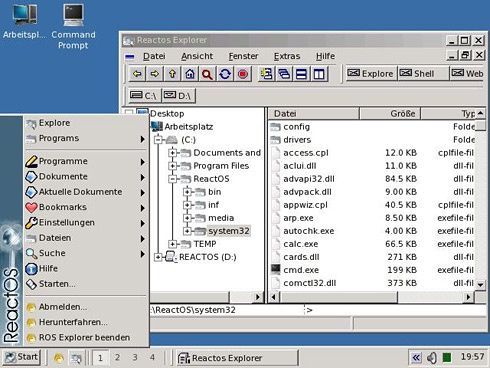This screenshot has width=490, height=368.
Task: Expand tray with the double-chevron icon
Action: (416, 358)
